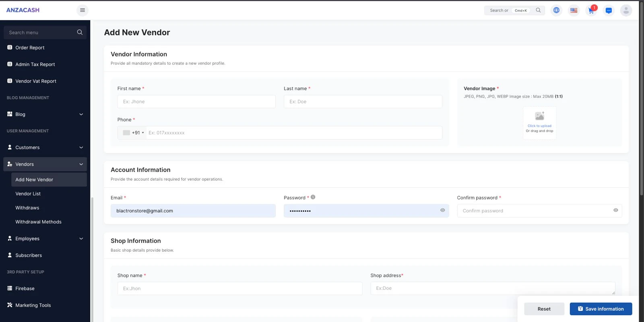
Task: Click the password info tooltip icon
Action: coord(313,197)
